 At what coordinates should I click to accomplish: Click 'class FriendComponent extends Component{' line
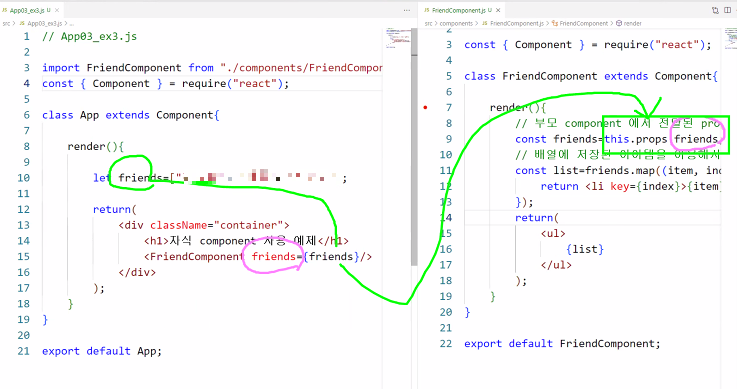coord(591,76)
